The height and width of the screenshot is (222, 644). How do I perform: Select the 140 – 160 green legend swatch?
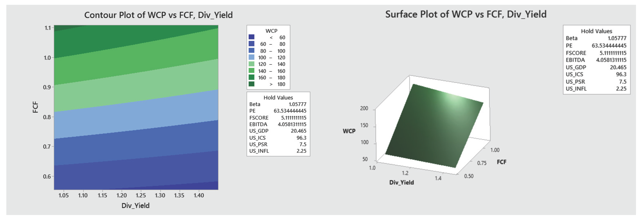click(x=252, y=71)
